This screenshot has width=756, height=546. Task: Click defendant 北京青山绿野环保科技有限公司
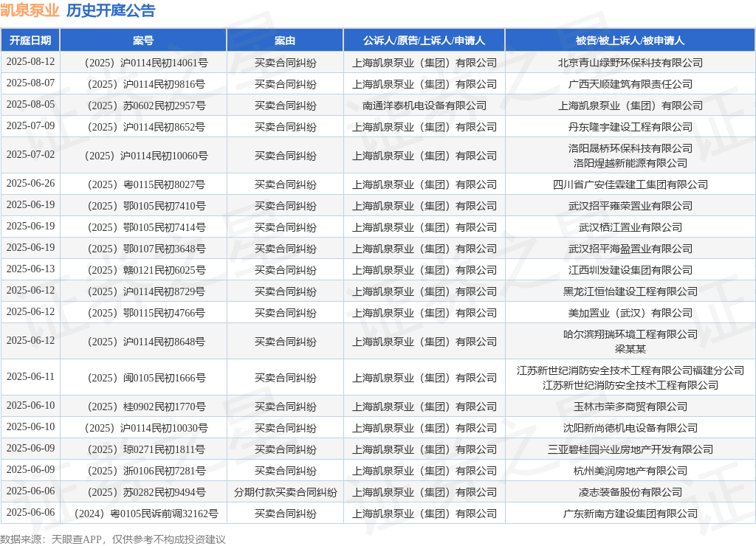coord(630,63)
